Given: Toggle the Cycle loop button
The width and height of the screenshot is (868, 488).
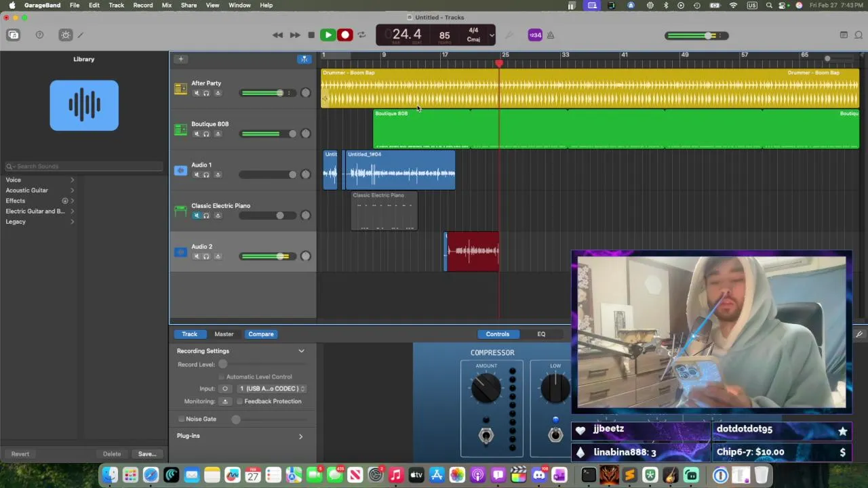Looking at the screenshot, I should [361, 35].
